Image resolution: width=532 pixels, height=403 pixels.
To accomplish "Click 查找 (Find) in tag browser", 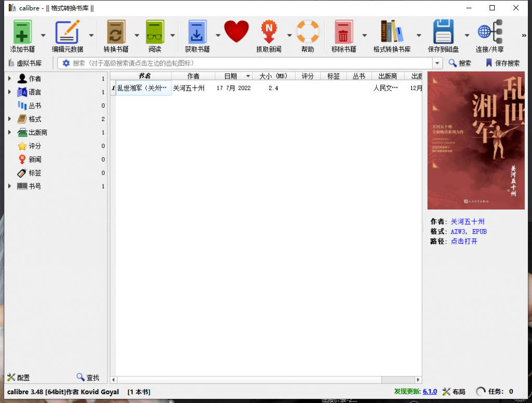I will pyautogui.click(x=88, y=377).
